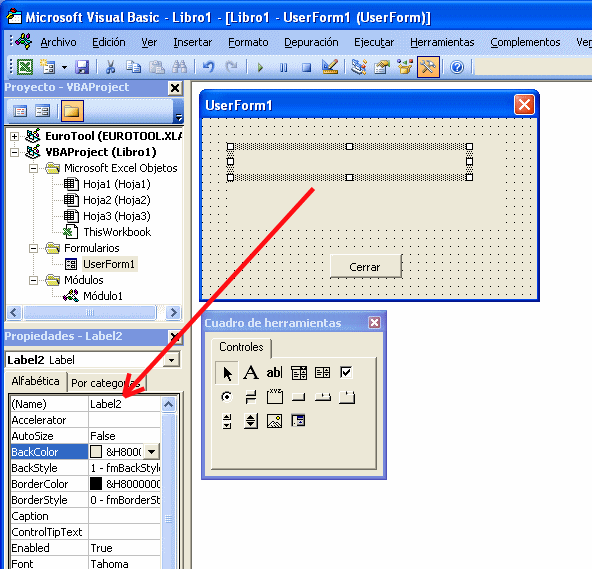Click the Paste clipboard icon

pyautogui.click(x=156, y=68)
